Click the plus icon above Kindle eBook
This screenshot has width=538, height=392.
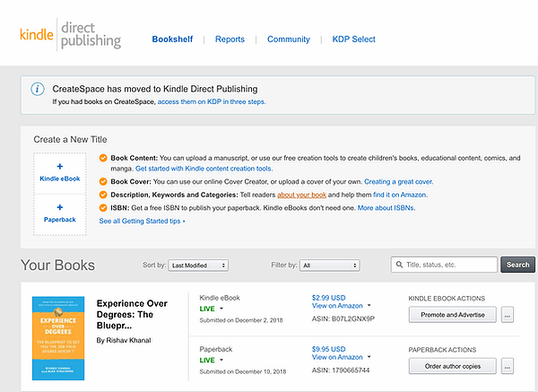pyautogui.click(x=60, y=167)
